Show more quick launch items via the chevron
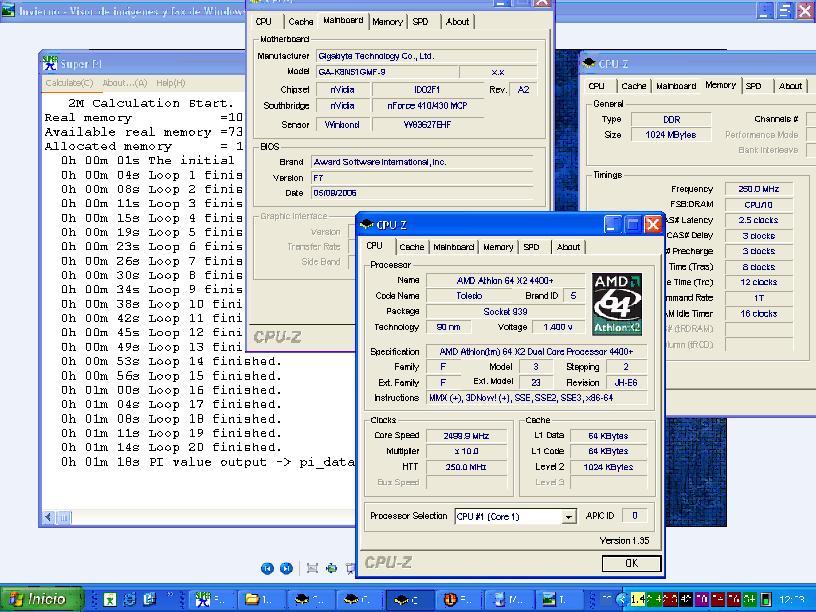Screen dimensions: 816x612 [x=170, y=596]
